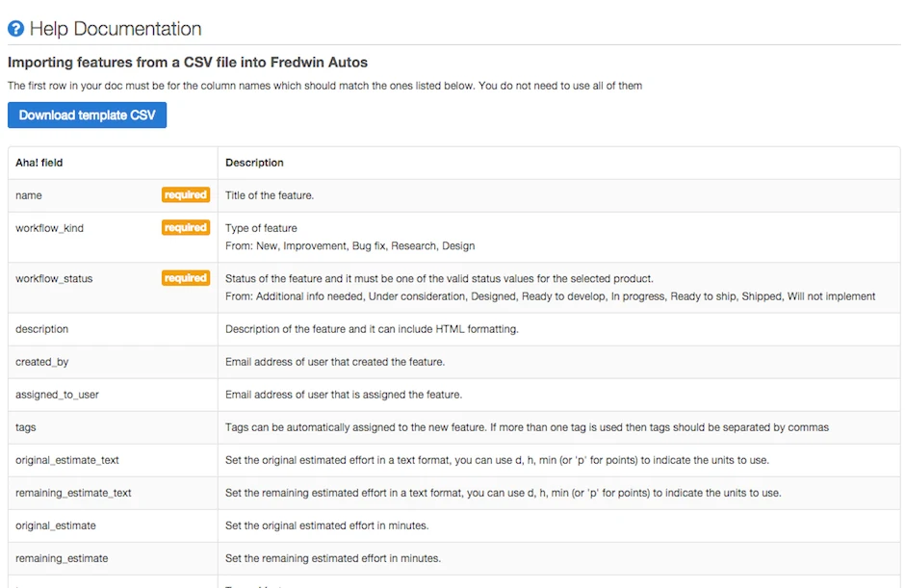This screenshot has height=588, width=905.
Task: Click the 'The first row in your doc' intro sentence
Action: click(x=325, y=86)
